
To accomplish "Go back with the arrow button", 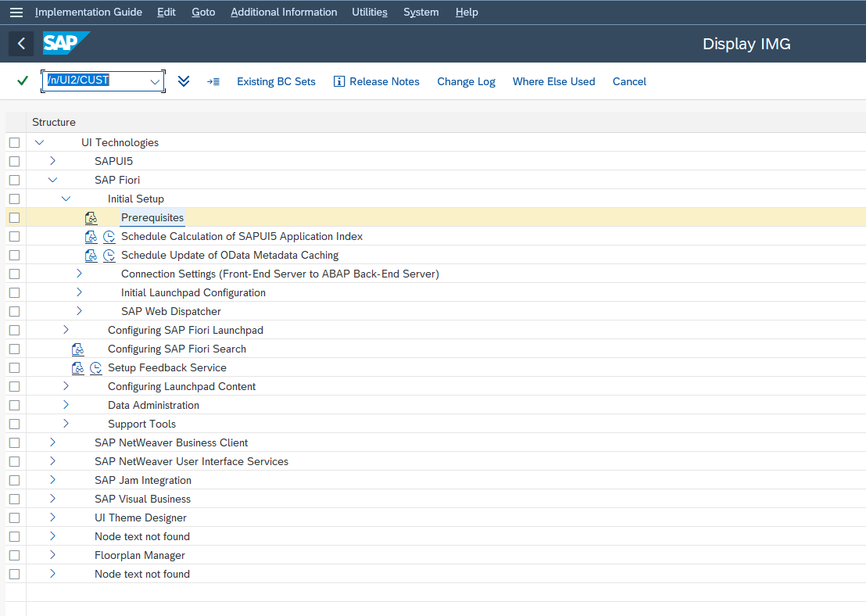I will click(x=22, y=44).
